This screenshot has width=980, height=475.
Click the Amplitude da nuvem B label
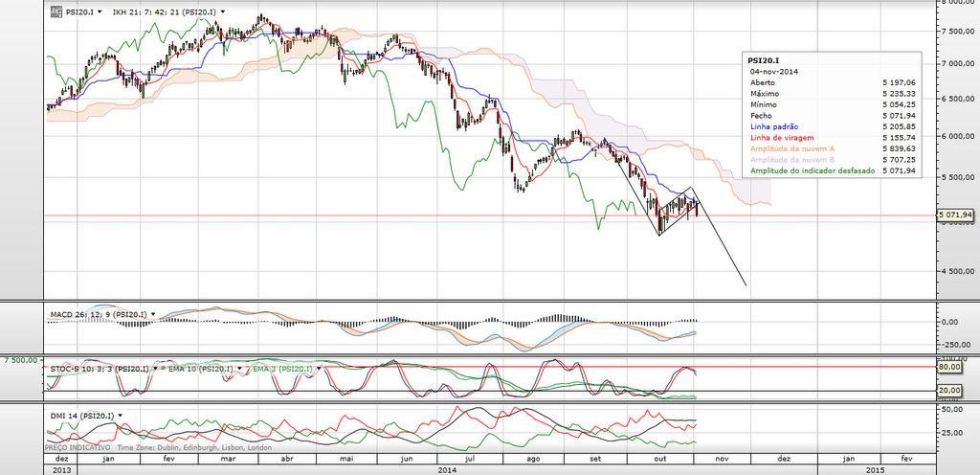(x=791, y=160)
